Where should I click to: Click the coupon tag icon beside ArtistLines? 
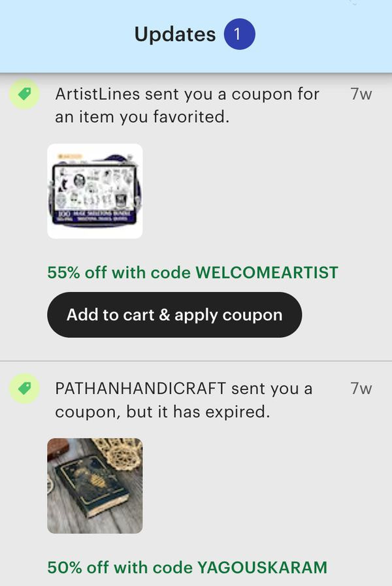point(25,94)
